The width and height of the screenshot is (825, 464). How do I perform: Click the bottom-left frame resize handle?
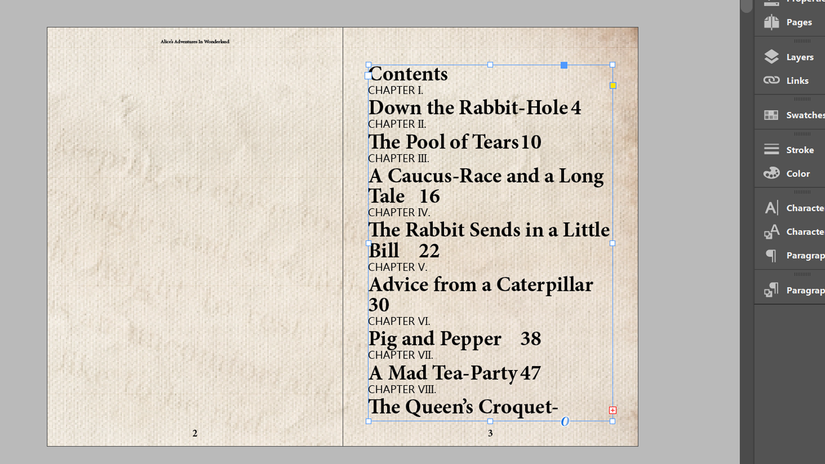tap(368, 421)
